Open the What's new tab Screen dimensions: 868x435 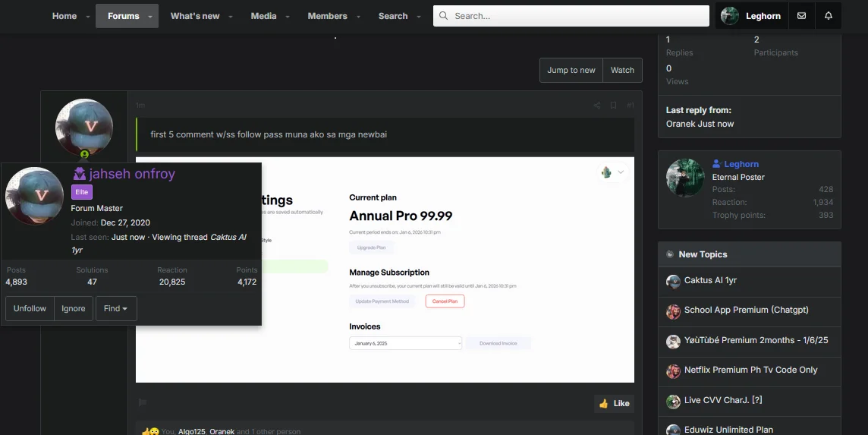coord(195,16)
